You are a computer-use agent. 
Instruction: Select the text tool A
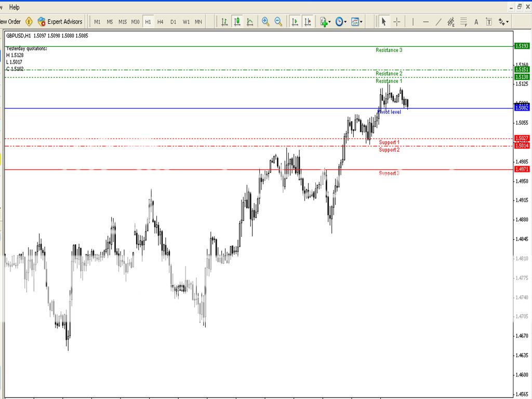476,22
